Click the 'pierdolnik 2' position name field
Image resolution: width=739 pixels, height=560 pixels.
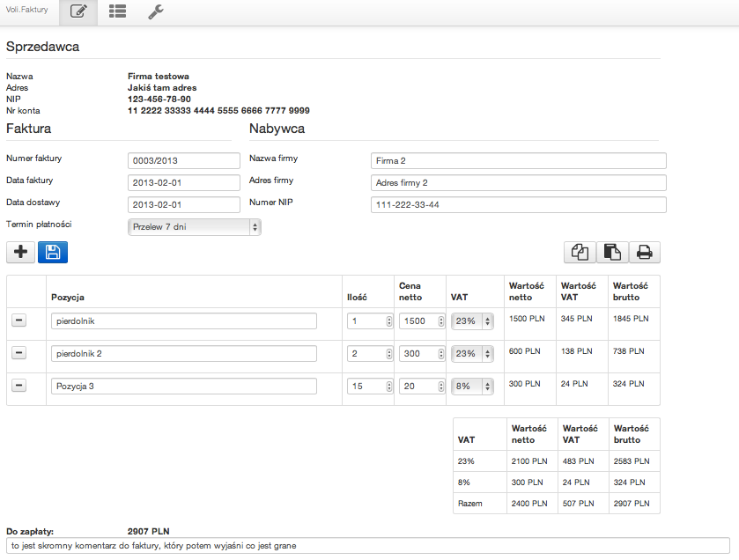tap(184, 354)
